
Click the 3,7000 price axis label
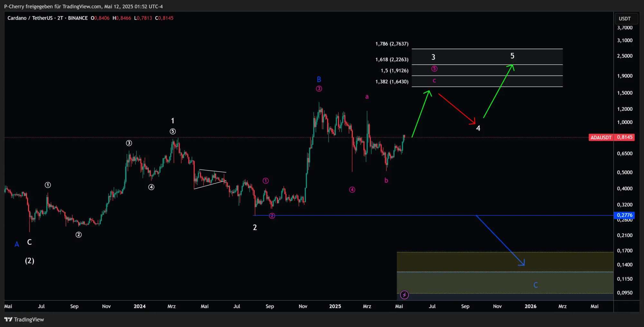625,28
